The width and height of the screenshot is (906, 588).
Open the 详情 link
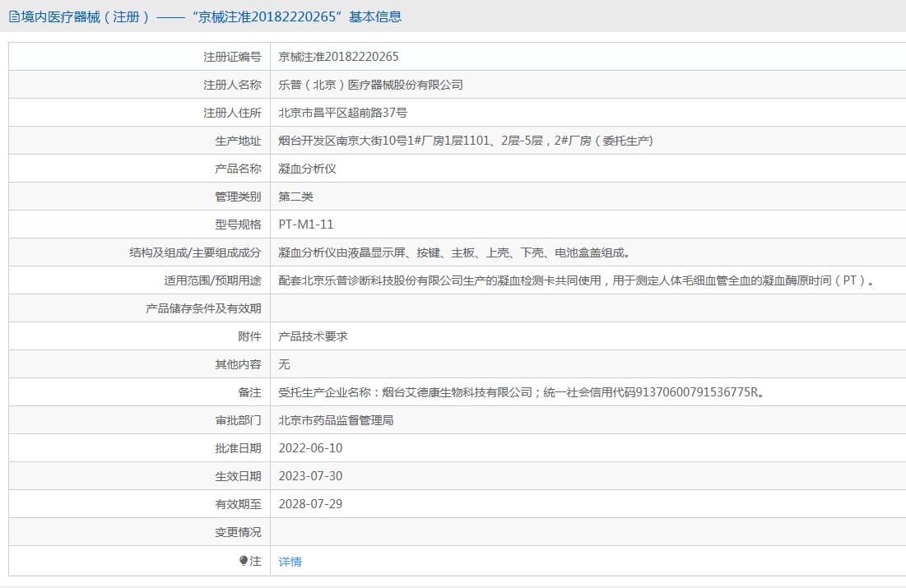click(290, 562)
